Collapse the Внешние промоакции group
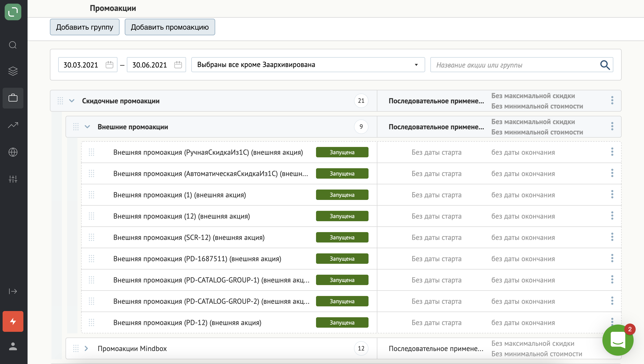This screenshot has height=364, width=644. [87, 127]
